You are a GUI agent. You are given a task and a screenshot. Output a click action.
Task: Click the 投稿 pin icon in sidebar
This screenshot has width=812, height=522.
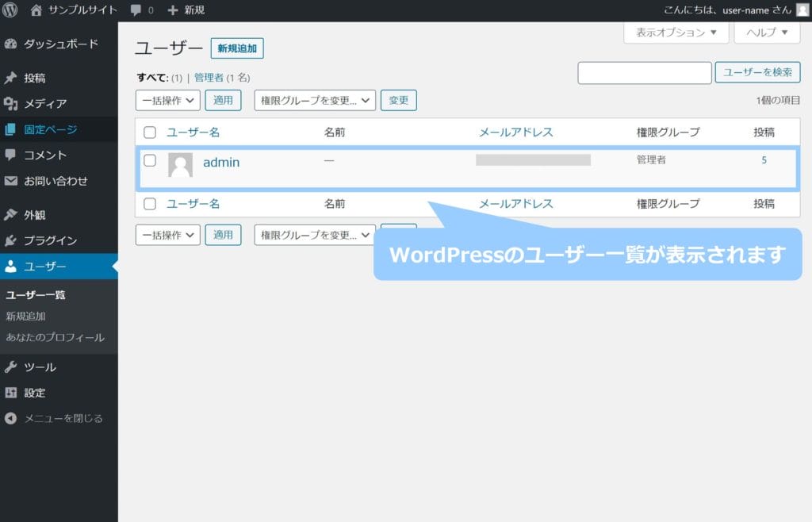(x=10, y=78)
